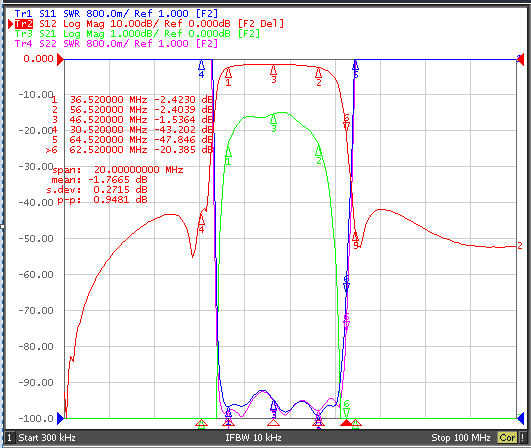Select the Tr3 S21 Log Mag trace label

137,34
